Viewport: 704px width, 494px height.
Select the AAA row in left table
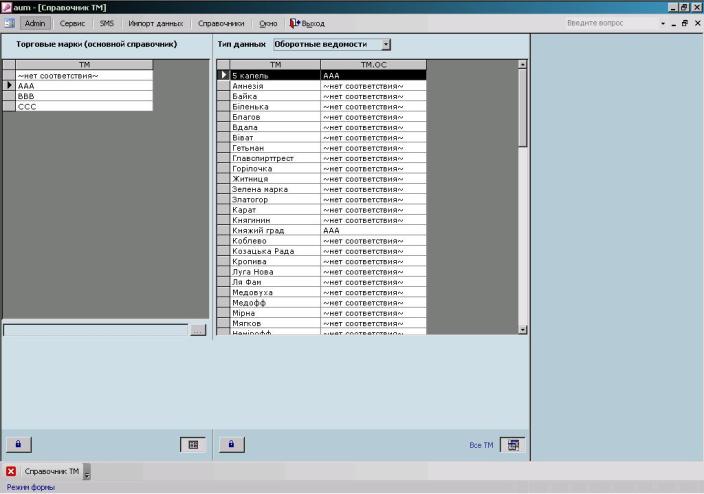(84, 85)
